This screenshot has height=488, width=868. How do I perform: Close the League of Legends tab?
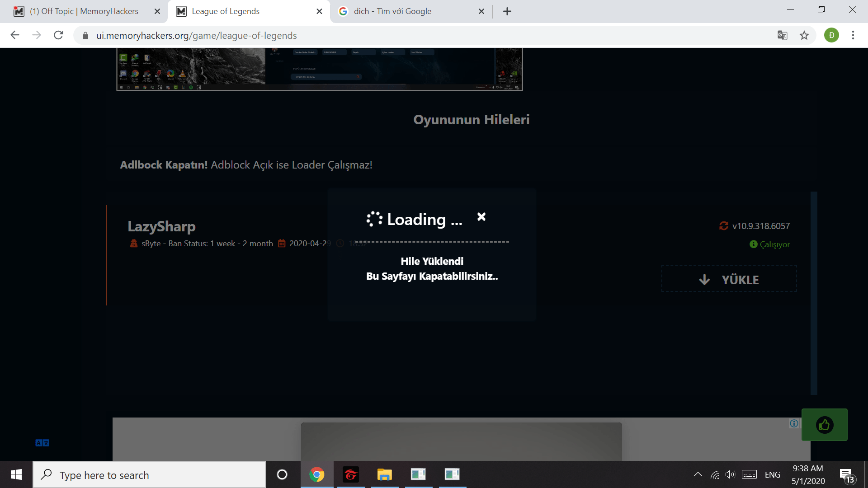click(x=319, y=11)
